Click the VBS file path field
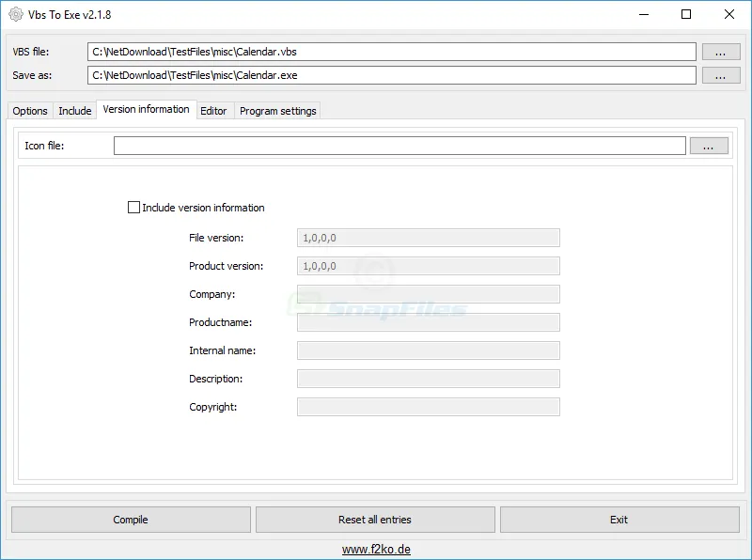 392,52
